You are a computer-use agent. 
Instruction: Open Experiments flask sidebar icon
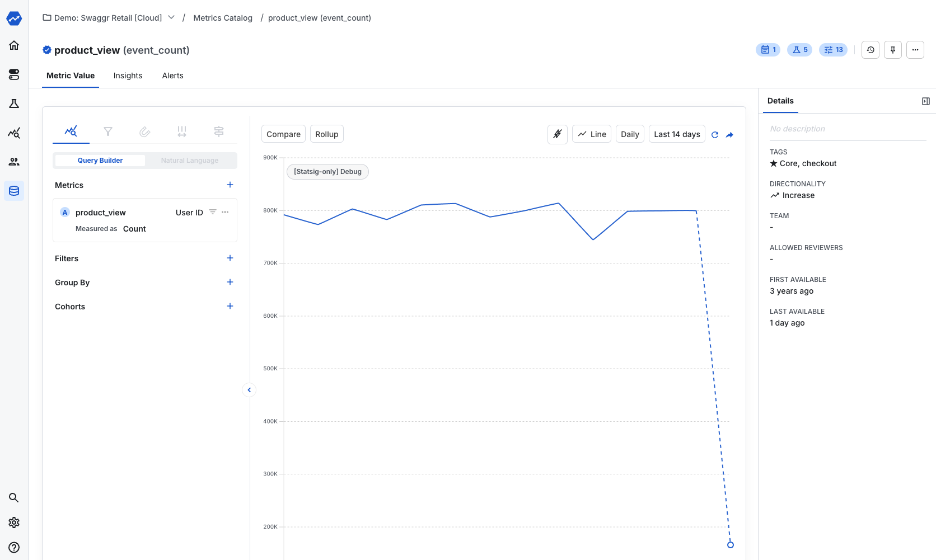click(14, 103)
